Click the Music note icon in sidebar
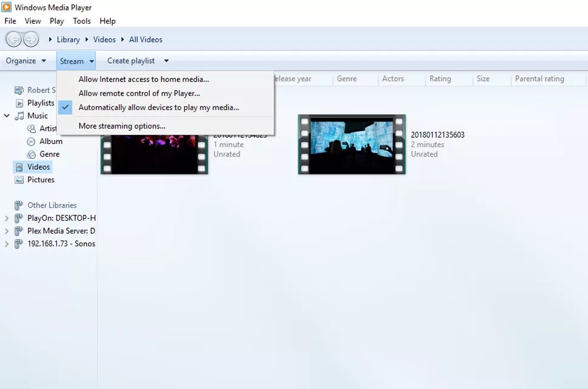Screen dimensions: 588x389 (19, 115)
